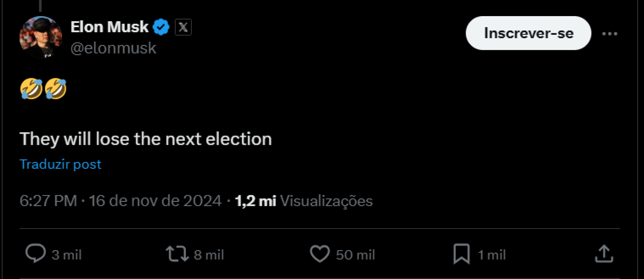
Task: Click the Traduzir post link
Action: click(x=60, y=164)
